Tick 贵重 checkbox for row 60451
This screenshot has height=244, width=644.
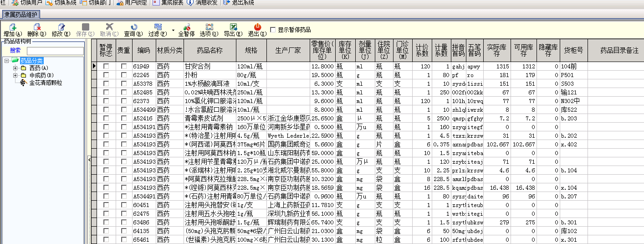tap(124, 205)
